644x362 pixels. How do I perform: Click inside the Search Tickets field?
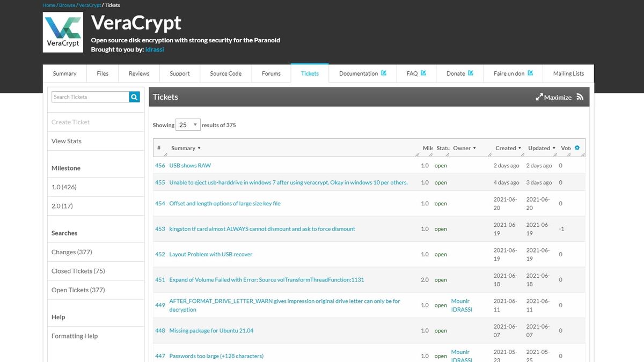point(89,97)
